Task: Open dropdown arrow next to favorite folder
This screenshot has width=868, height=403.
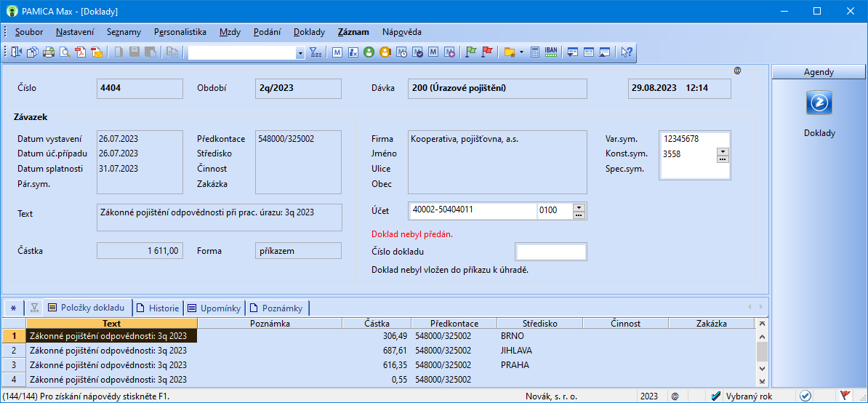Action: tap(521, 52)
